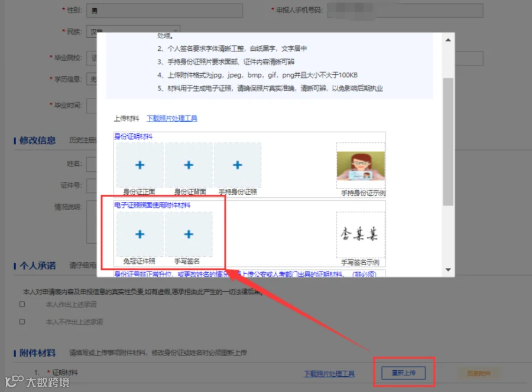Click the 性别 input field
The width and height of the screenshot is (532, 392).
(164, 11)
